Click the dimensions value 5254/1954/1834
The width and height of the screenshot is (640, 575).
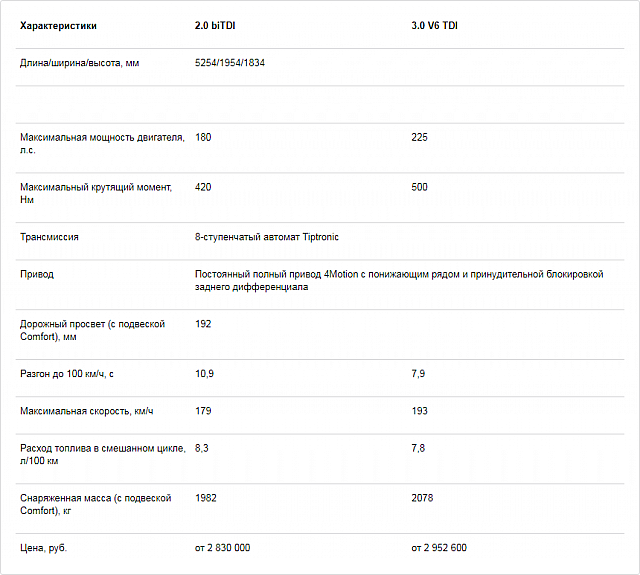230,62
